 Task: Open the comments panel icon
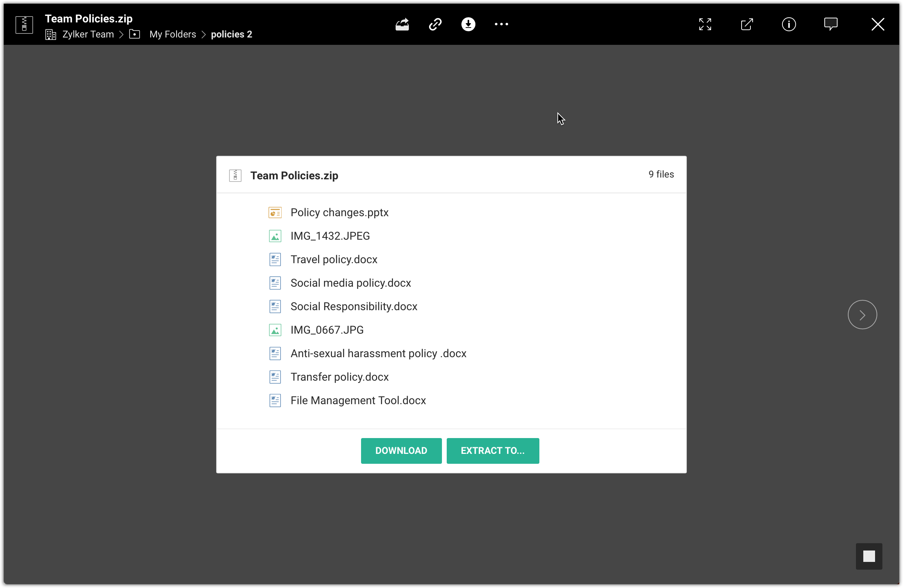(830, 24)
